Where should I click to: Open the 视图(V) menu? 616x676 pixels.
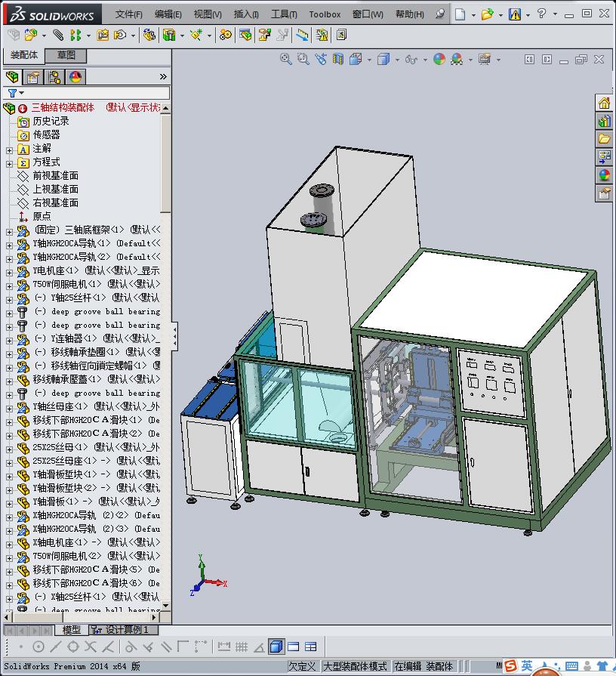coord(208,14)
